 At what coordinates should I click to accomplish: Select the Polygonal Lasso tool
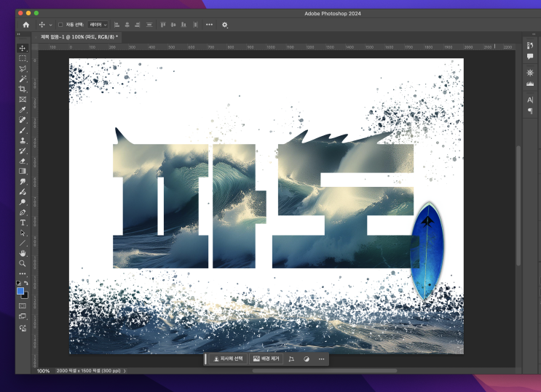23,68
